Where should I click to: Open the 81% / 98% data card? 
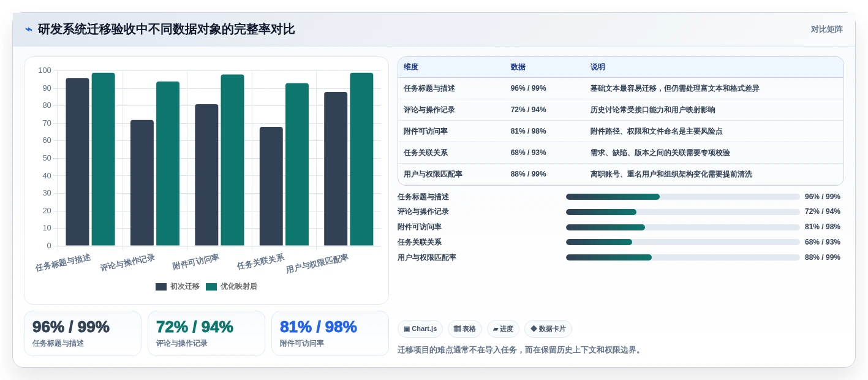[x=330, y=333]
